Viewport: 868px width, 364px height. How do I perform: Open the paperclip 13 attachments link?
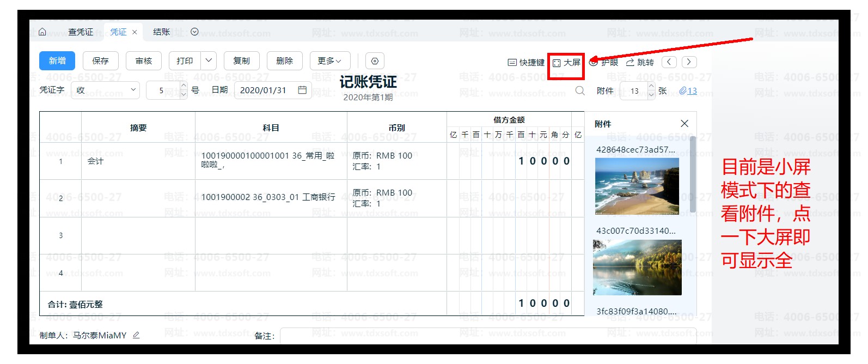(688, 91)
